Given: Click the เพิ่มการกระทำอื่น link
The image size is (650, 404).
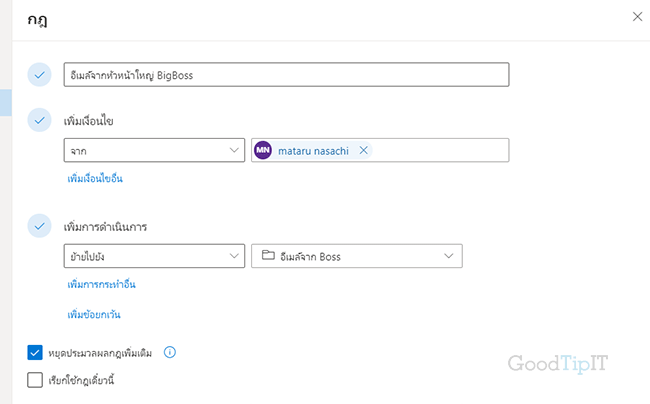Looking at the screenshot, I should pos(102,284).
